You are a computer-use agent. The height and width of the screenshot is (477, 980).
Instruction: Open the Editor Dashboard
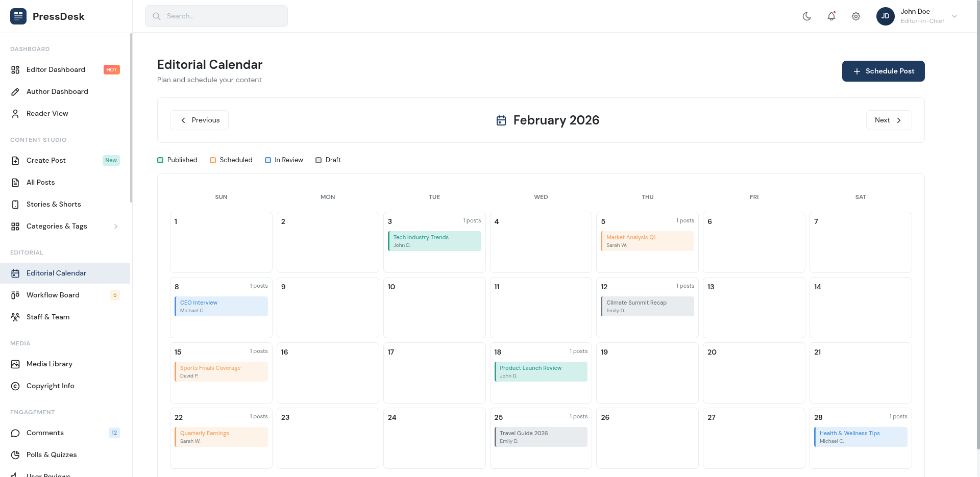(x=56, y=69)
